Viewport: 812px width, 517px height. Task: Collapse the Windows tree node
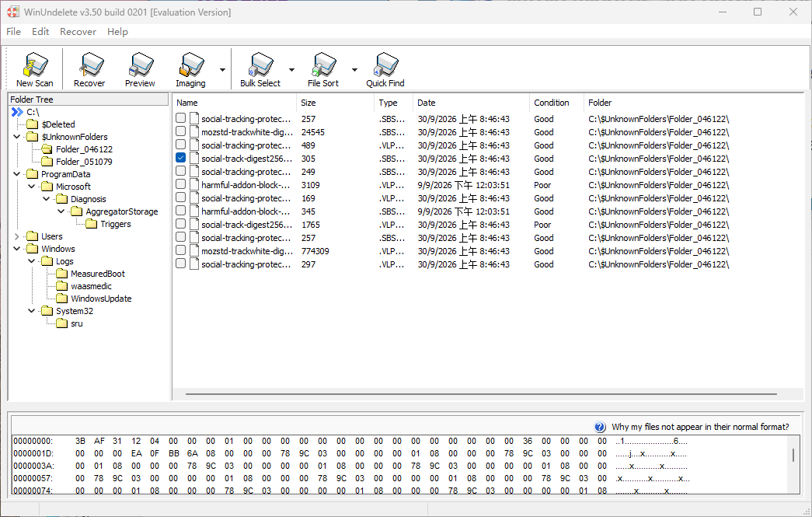(x=17, y=249)
